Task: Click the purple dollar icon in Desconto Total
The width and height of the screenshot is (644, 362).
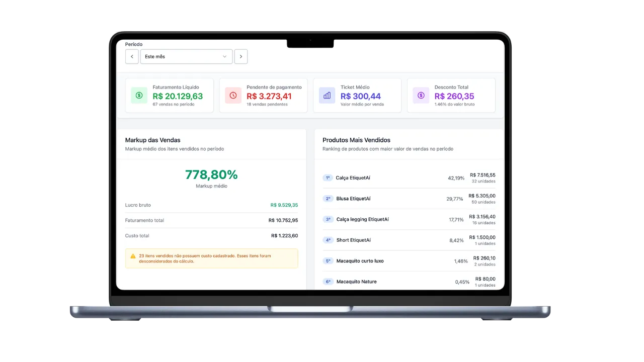Action: pos(421,96)
